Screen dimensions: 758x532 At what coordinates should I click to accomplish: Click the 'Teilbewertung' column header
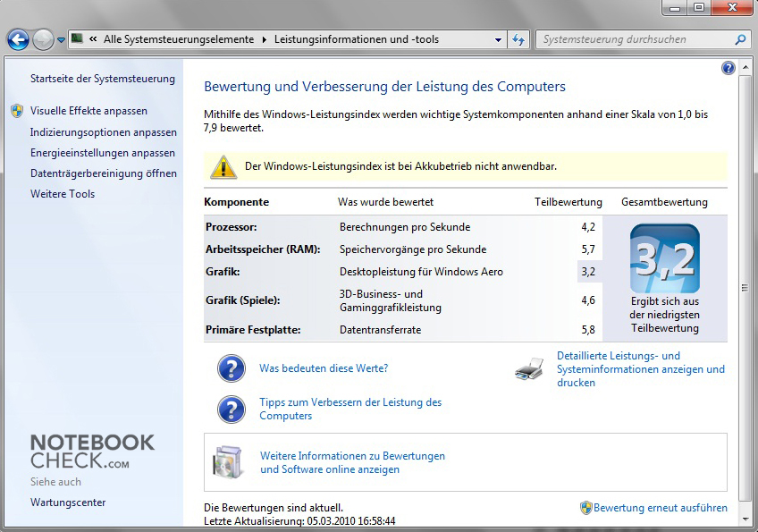point(568,202)
